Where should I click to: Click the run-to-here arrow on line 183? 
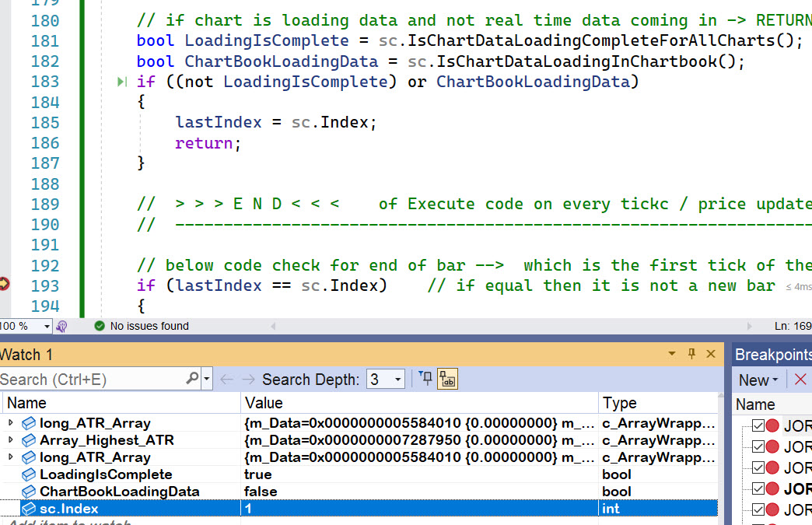[x=121, y=82]
